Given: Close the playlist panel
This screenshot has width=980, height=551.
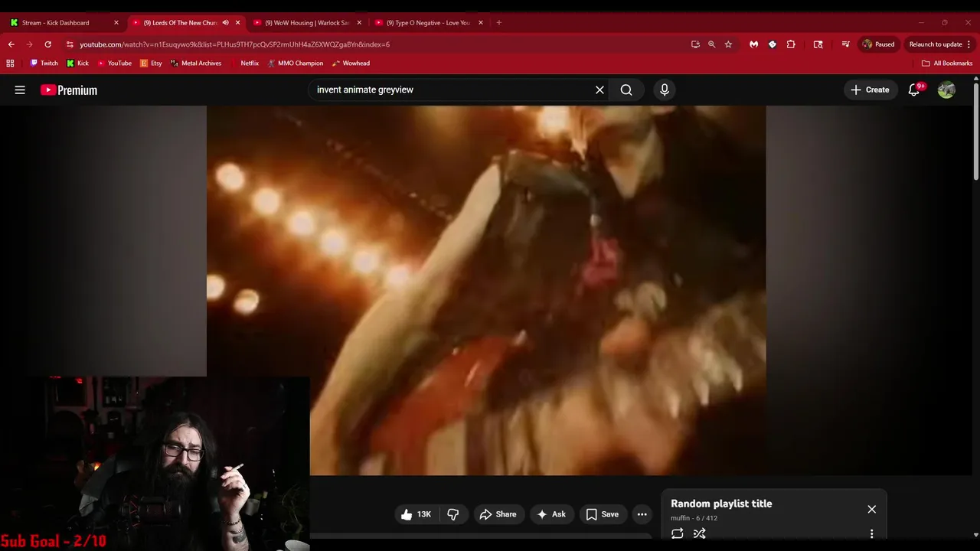Looking at the screenshot, I should 871,509.
